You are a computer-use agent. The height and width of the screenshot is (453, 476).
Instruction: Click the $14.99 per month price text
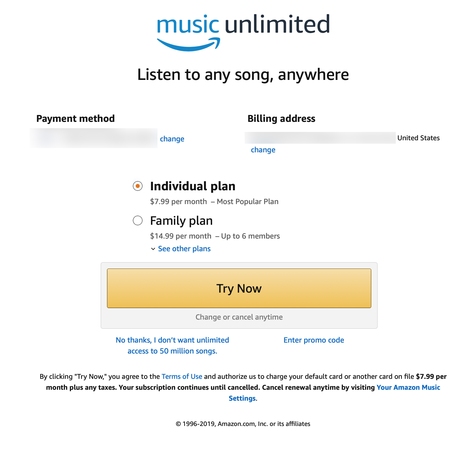click(x=181, y=236)
